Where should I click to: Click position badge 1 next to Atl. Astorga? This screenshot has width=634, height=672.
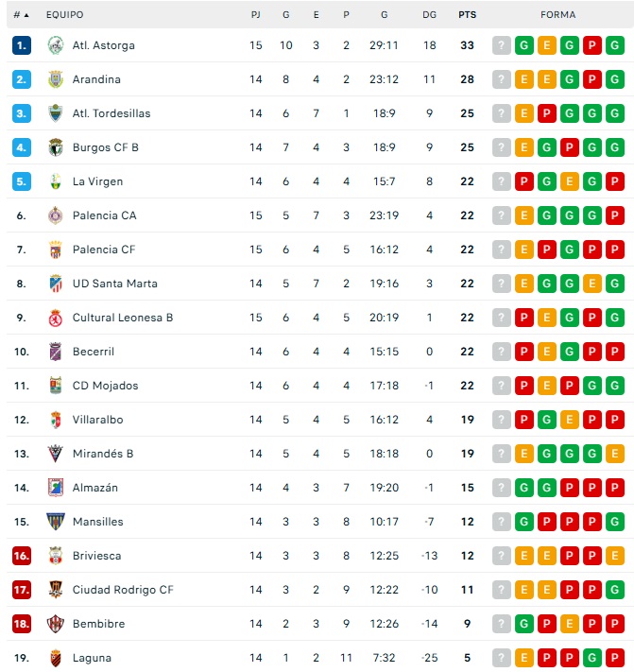tap(22, 45)
